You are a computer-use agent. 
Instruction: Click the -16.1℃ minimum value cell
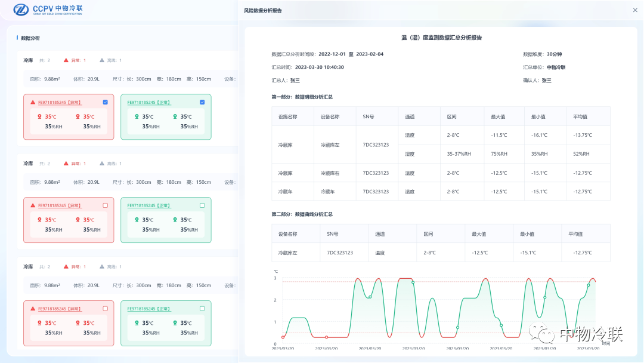546,136
